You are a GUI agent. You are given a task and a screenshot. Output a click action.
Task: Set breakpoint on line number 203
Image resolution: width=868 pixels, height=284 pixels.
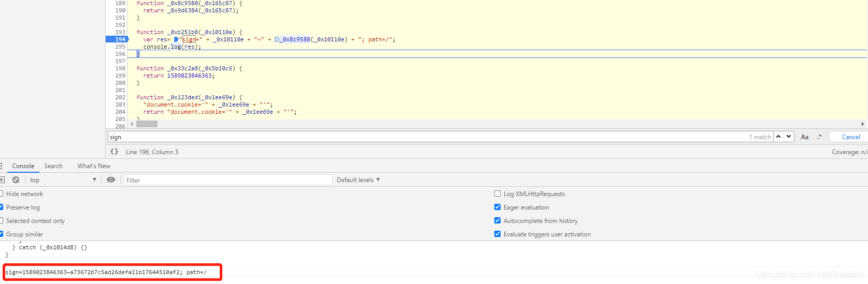click(120, 104)
